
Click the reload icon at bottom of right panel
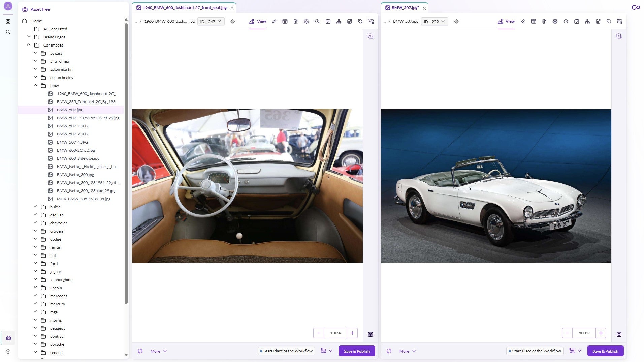(389, 351)
